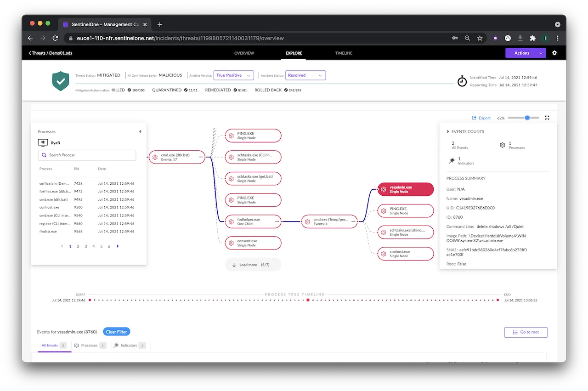Click the next page arrow in Processes
588x391 pixels.
118,246
